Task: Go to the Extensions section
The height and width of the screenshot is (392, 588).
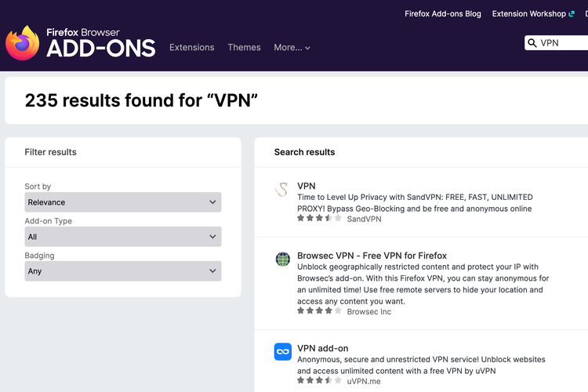Action: (191, 48)
